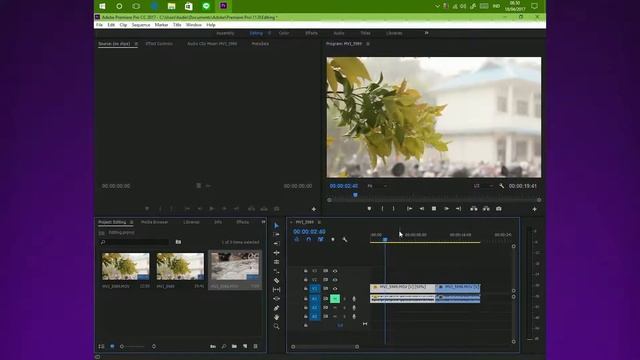Click New Bin folder icon in Project panel

pyautogui.click(x=234, y=346)
